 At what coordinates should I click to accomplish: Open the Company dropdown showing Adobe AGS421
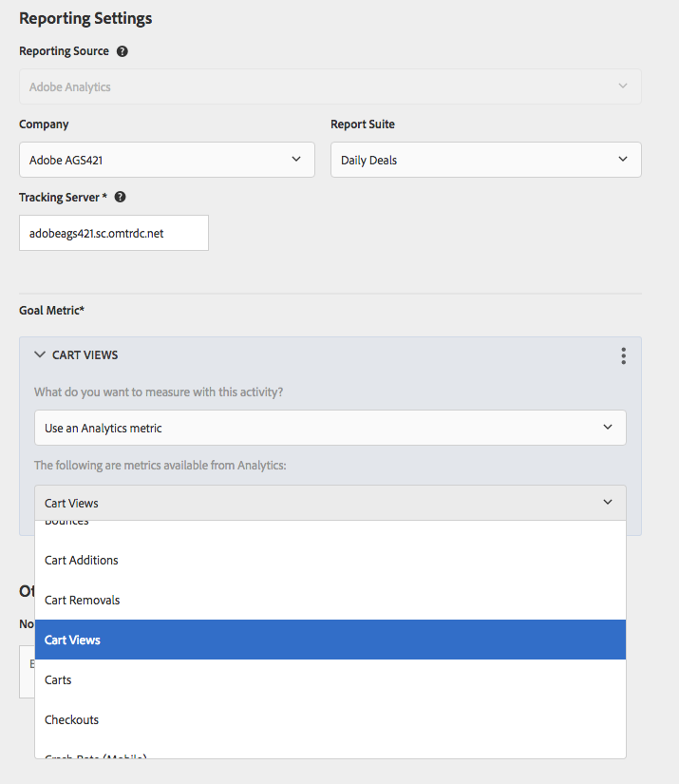167,160
